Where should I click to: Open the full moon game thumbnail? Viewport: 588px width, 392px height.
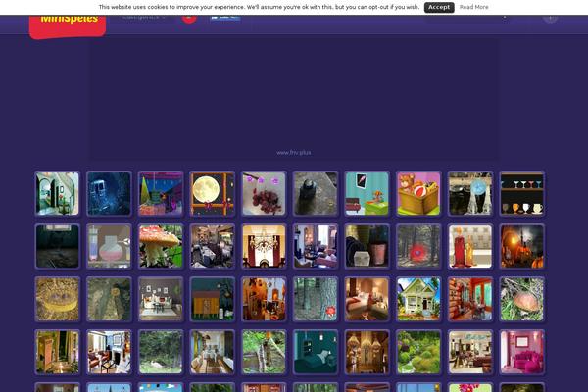213,194
